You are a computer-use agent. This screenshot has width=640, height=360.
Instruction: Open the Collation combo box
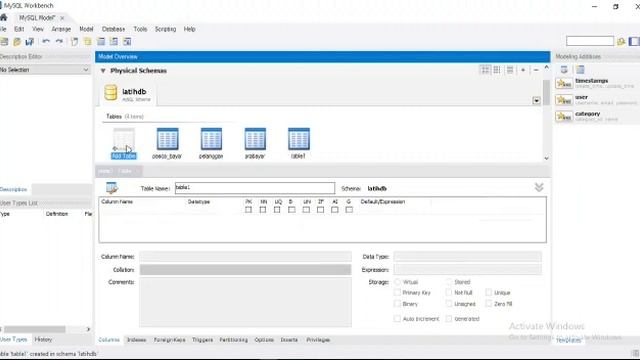click(245, 269)
